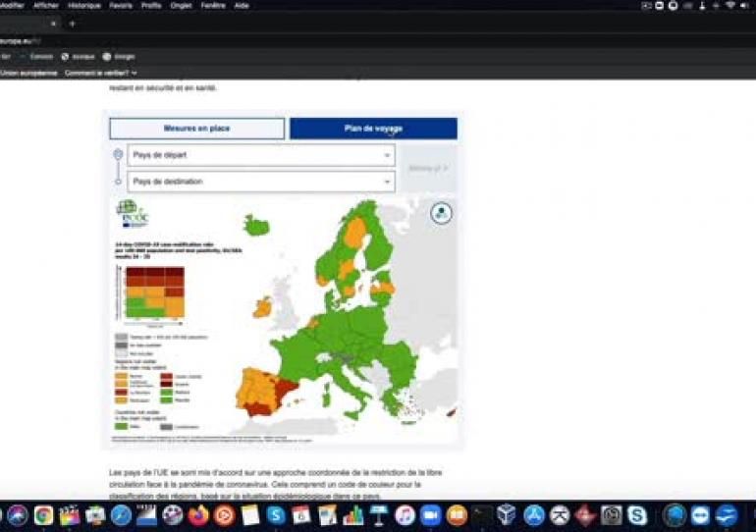Open the Favoris menu
756x532 pixels.
tap(121, 5)
